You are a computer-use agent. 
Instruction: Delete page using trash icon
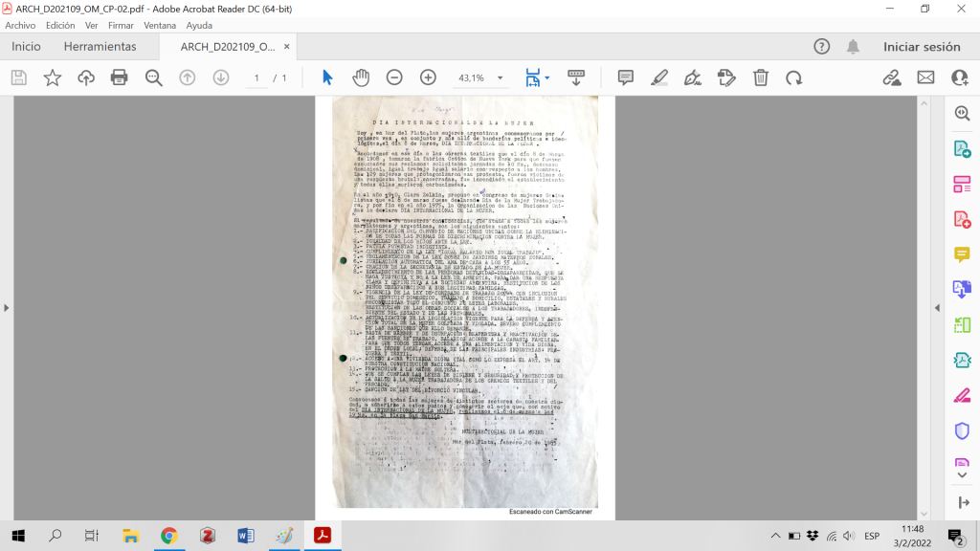(760, 77)
